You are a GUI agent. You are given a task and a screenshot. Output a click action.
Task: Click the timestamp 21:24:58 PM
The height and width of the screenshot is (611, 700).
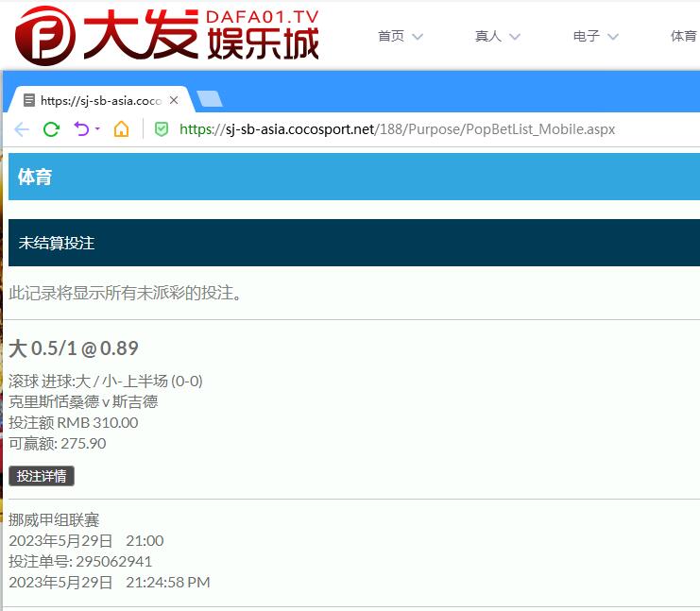pyautogui.click(x=168, y=582)
